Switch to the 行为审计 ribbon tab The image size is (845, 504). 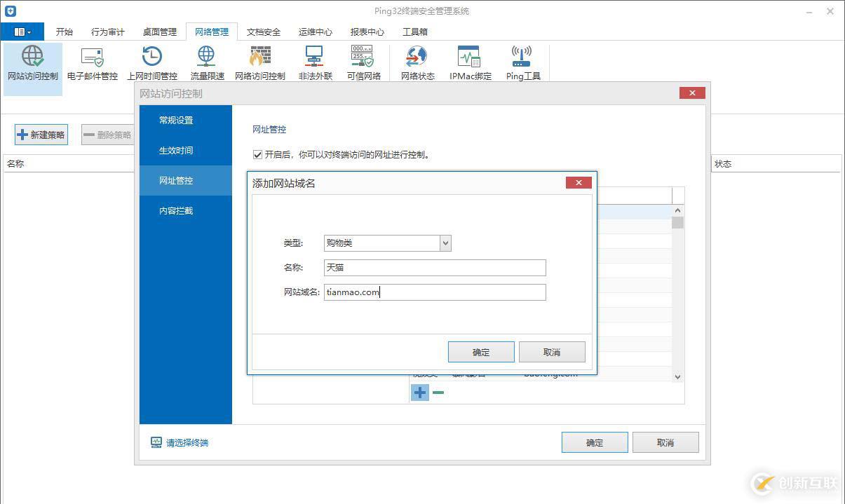[x=108, y=32]
